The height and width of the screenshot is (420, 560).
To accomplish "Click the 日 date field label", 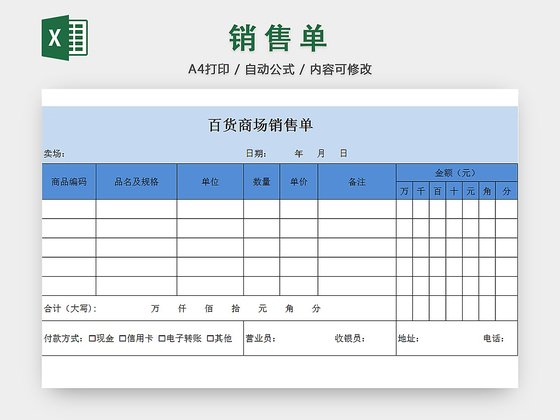I will tap(343, 154).
